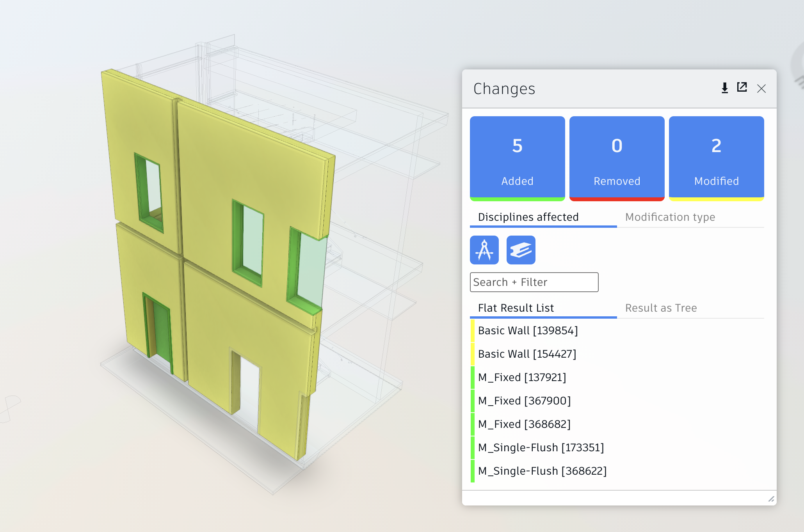The image size is (804, 532).
Task: Click the download changes icon
Action: [x=724, y=88]
